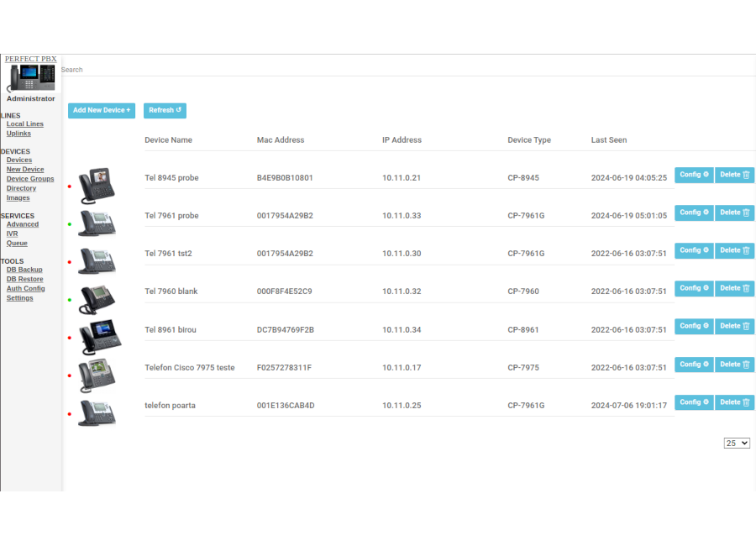Open Uplinks in sidebar

18,134
